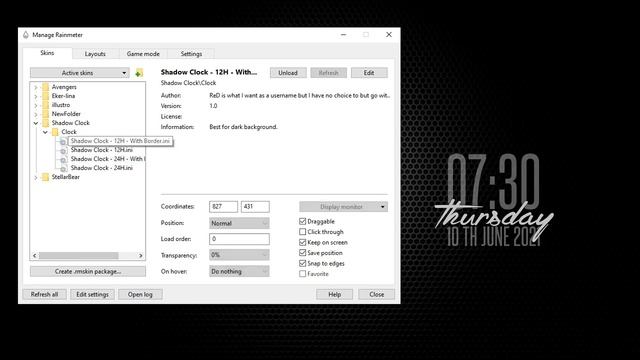Click the Eker-lina folder icon
Image resolution: width=640 pixels, height=360 pixels.
45,96
